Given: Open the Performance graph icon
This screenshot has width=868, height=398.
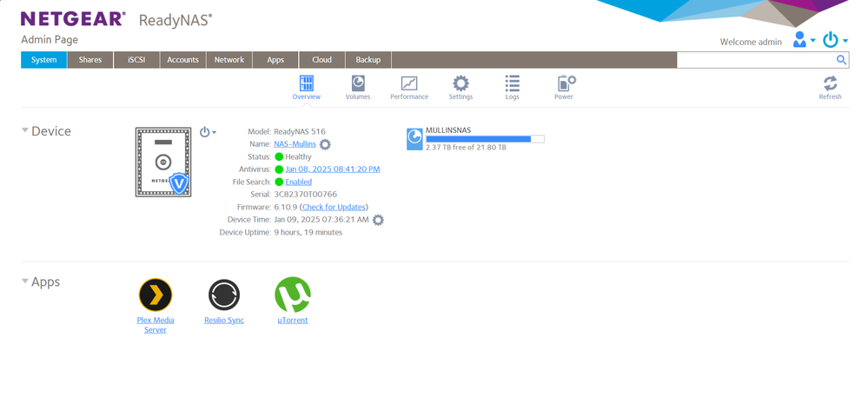Looking at the screenshot, I should pyautogui.click(x=409, y=83).
